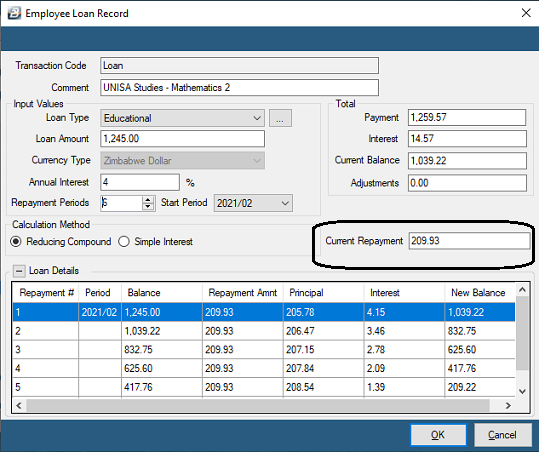Select repayment row with balance 1,039.22
The height and width of the screenshot is (452, 539).
coord(264,331)
